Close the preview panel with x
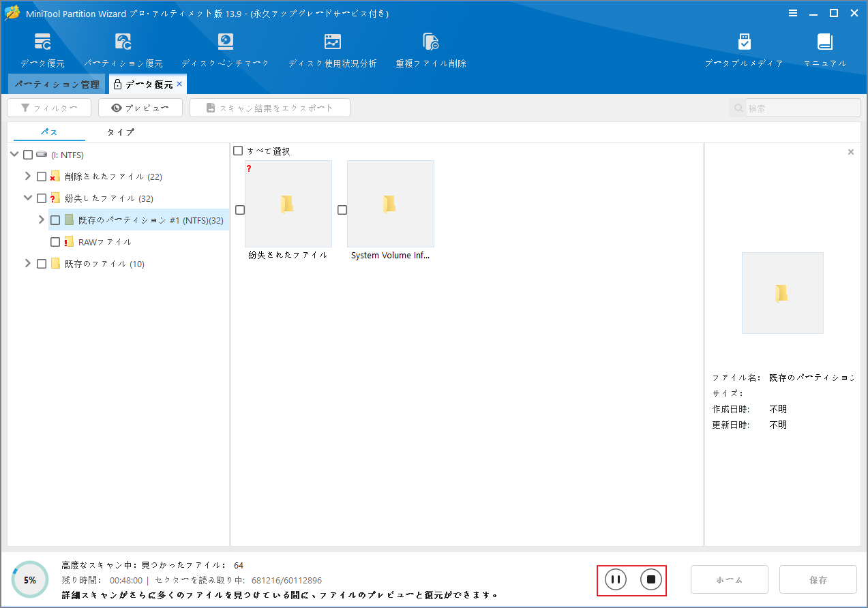868x608 pixels. 851,152
